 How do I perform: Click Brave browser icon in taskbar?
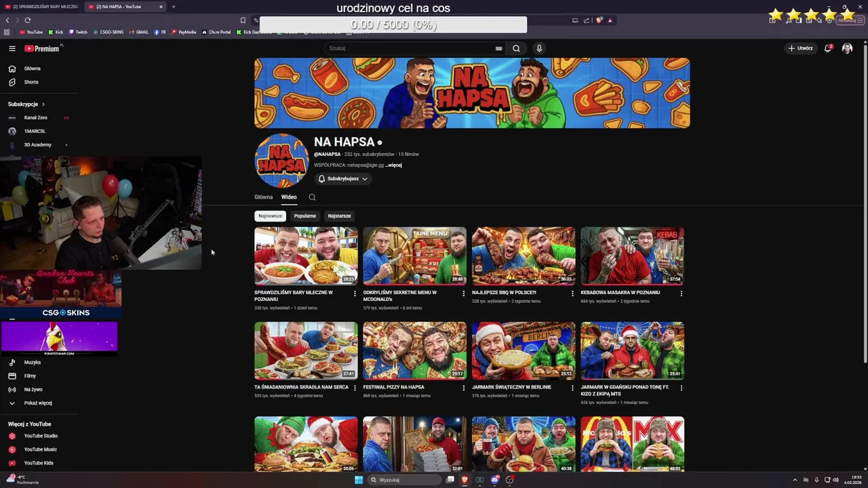coord(465,480)
